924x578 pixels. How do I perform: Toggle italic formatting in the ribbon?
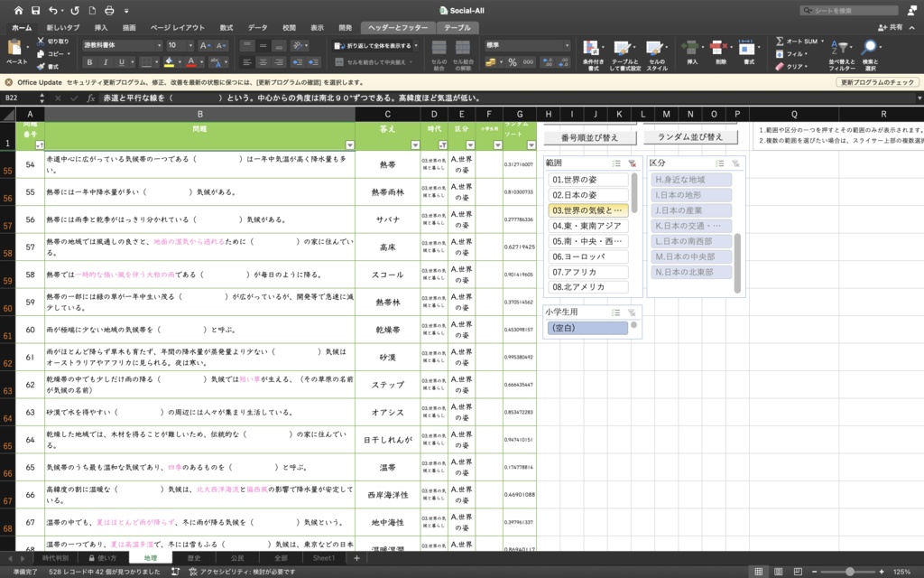click(106, 62)
